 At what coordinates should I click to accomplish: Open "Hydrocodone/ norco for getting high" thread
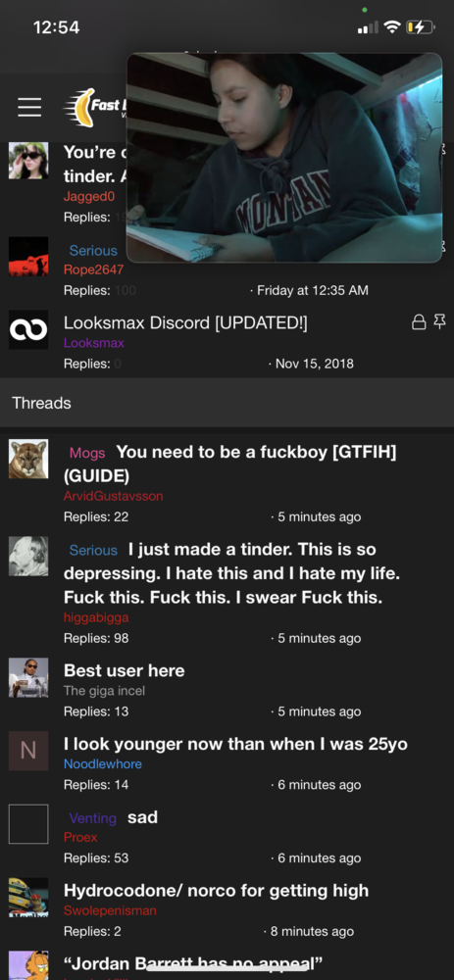[217, 890]
